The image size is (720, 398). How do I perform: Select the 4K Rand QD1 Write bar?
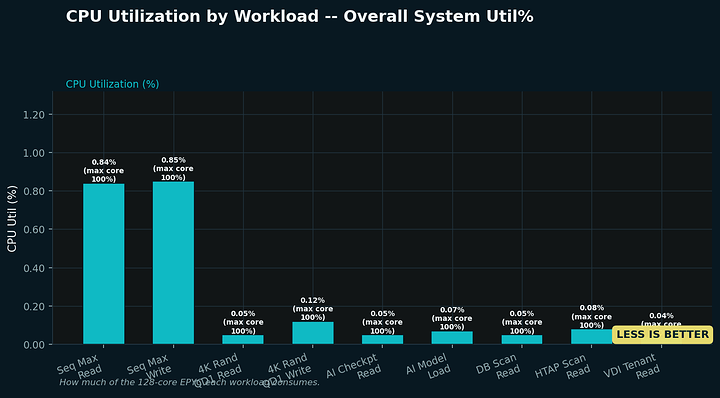pyautogui.click(x=313, y=333)
